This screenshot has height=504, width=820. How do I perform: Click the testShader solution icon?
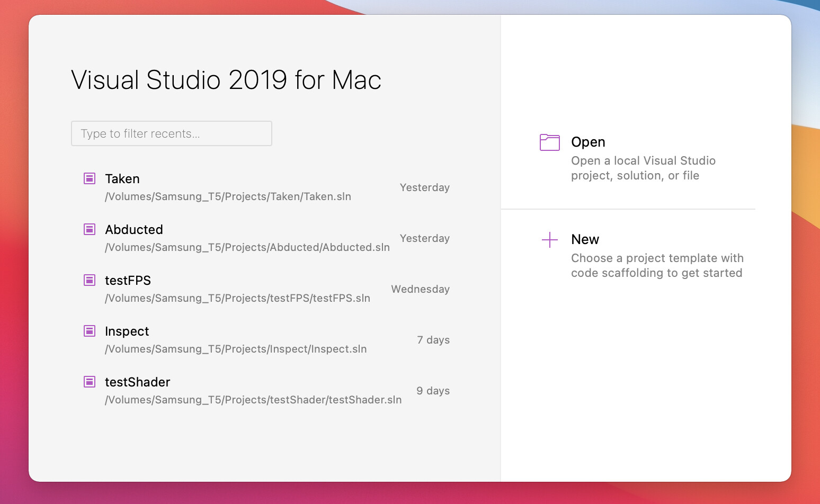tap(89, 382)
